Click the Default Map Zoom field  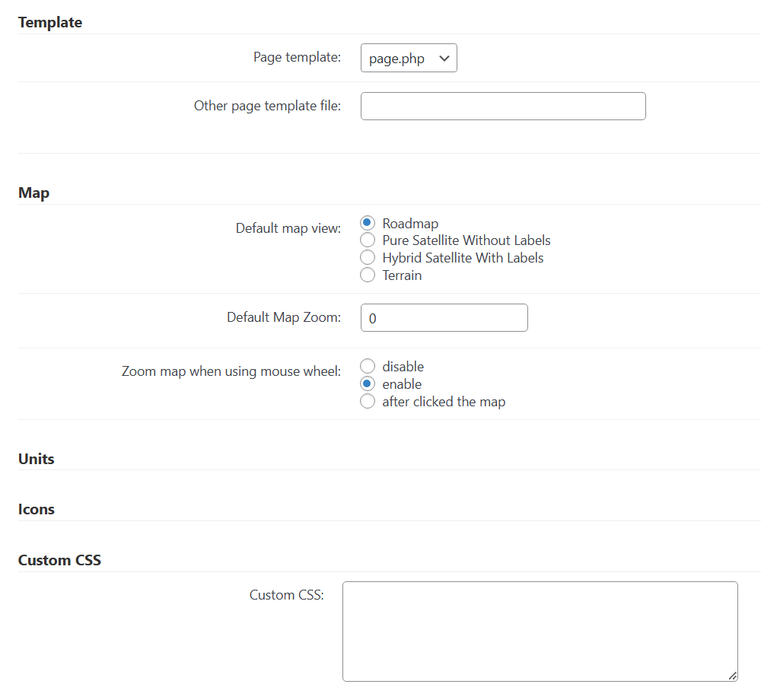(x=444, y=318)
